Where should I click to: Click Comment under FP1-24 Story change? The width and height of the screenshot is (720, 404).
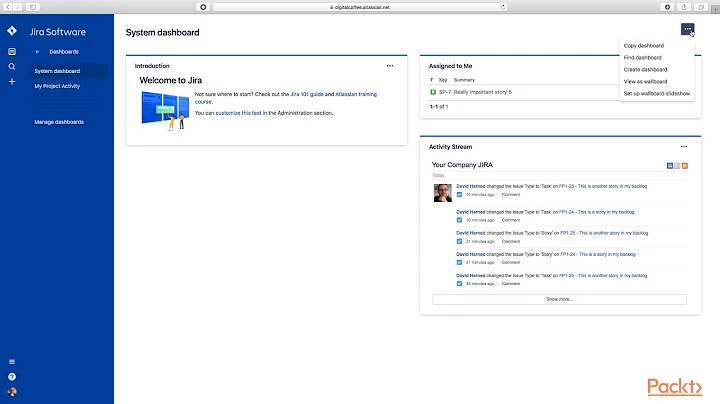pos(511,263)
